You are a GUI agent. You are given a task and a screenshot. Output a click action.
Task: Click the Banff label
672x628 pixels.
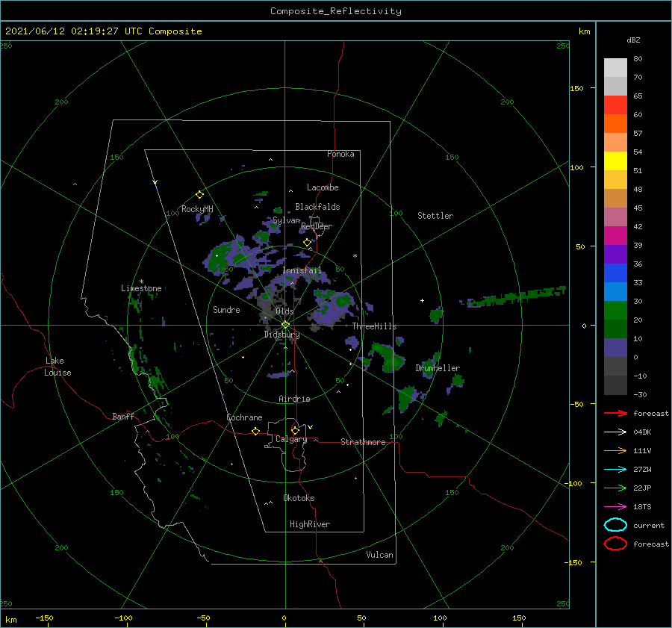click(x=123, y=416)
